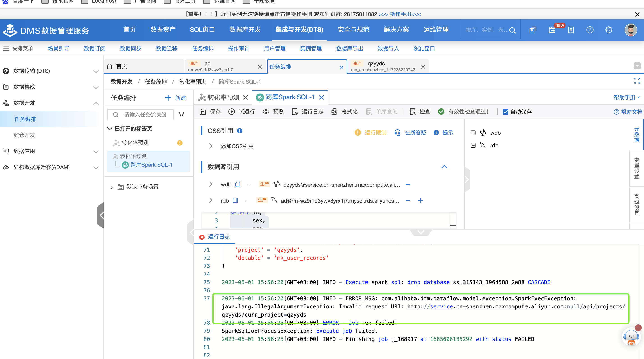Open the 变量设置 side panel tab
Viewport: 644px width, 359px height.
click(637, 168)
